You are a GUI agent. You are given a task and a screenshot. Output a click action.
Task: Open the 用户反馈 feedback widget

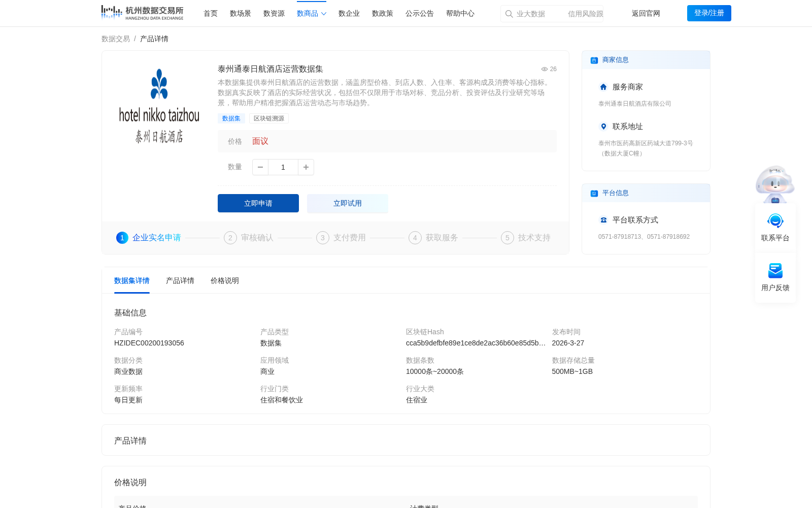775,277
